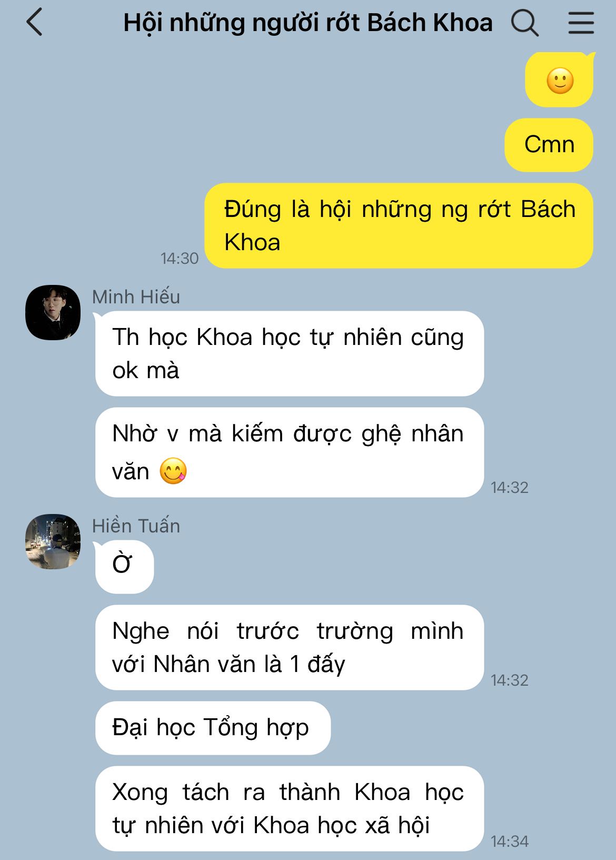Tap message 'Th học Khoa học tự nhiên cũng ok mà'
Viewport: 616px width, 860px height.
tap(289, 353)
